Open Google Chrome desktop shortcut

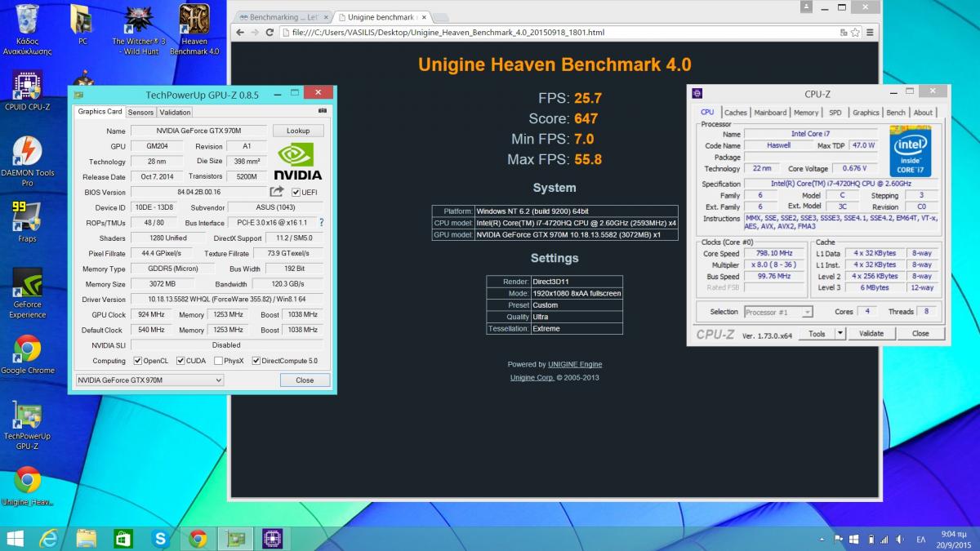27,355
